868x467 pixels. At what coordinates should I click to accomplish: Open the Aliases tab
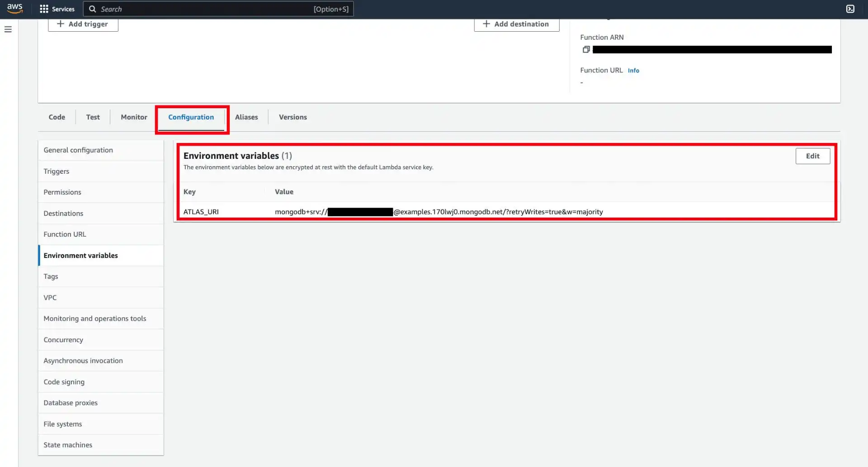pyautogui.click(x=246, y=117)
